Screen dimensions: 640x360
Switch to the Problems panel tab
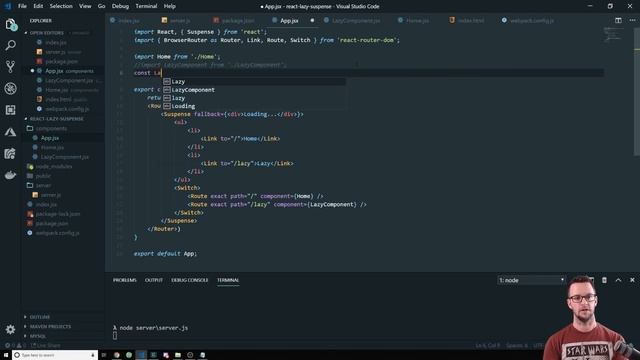(124, 280)
